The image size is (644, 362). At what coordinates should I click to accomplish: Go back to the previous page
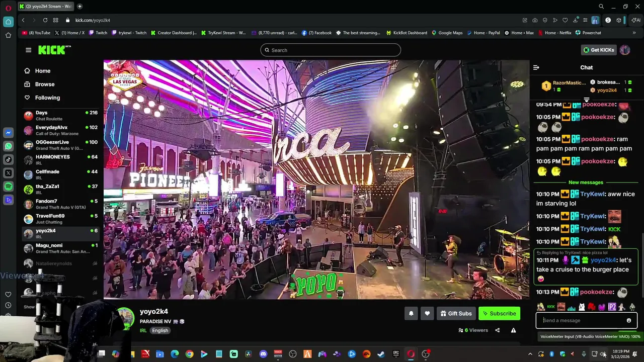point(23,20)
